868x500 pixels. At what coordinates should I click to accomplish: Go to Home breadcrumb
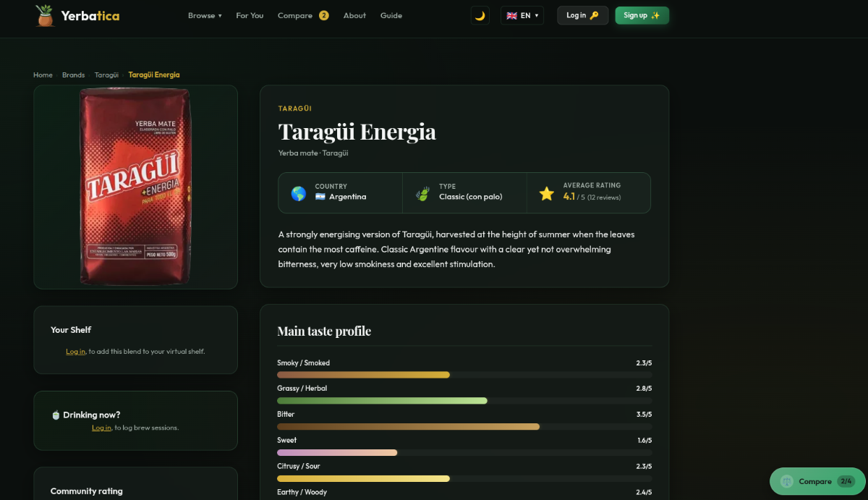(43, 75)
